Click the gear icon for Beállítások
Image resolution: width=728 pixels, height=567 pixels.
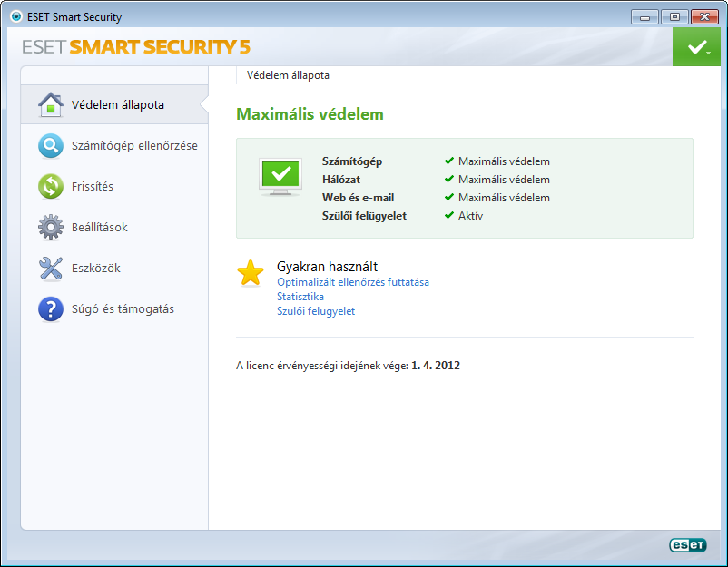(x=51, y=228)
